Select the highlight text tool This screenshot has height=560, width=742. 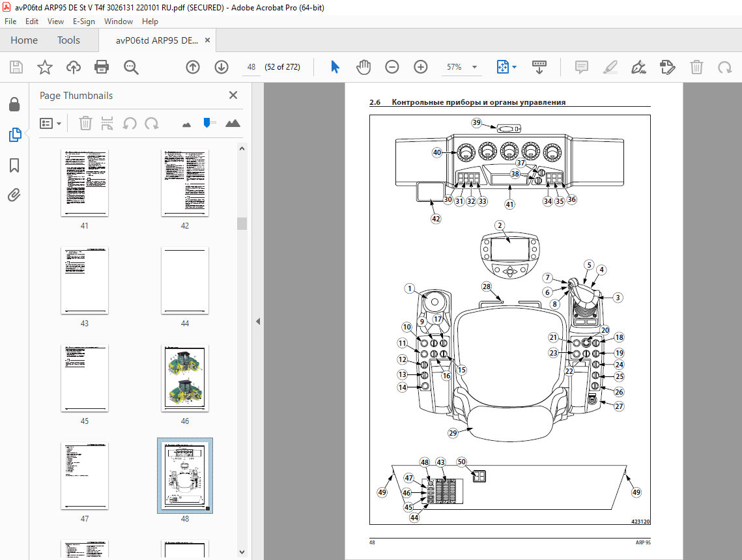(x=610, y=67)
